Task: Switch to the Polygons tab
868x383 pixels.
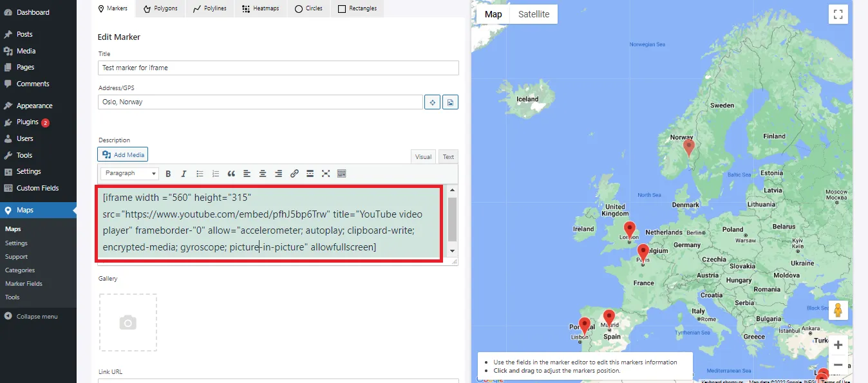Action: (160, 8)
